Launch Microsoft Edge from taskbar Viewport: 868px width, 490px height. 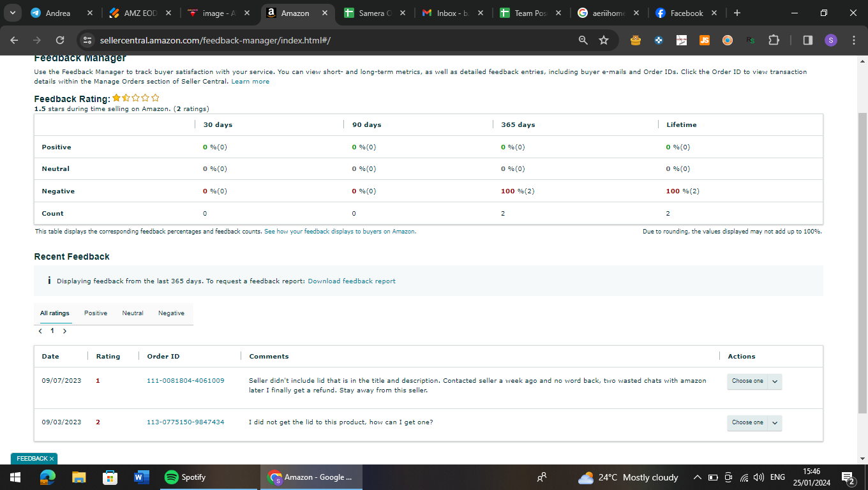(47, 477)
